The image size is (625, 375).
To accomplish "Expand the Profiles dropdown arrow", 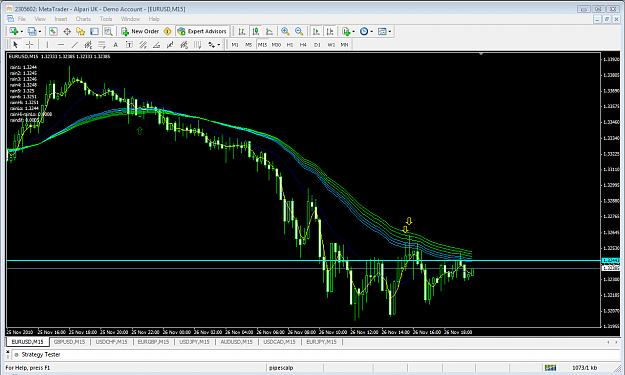I will click(x=39, y=31).
